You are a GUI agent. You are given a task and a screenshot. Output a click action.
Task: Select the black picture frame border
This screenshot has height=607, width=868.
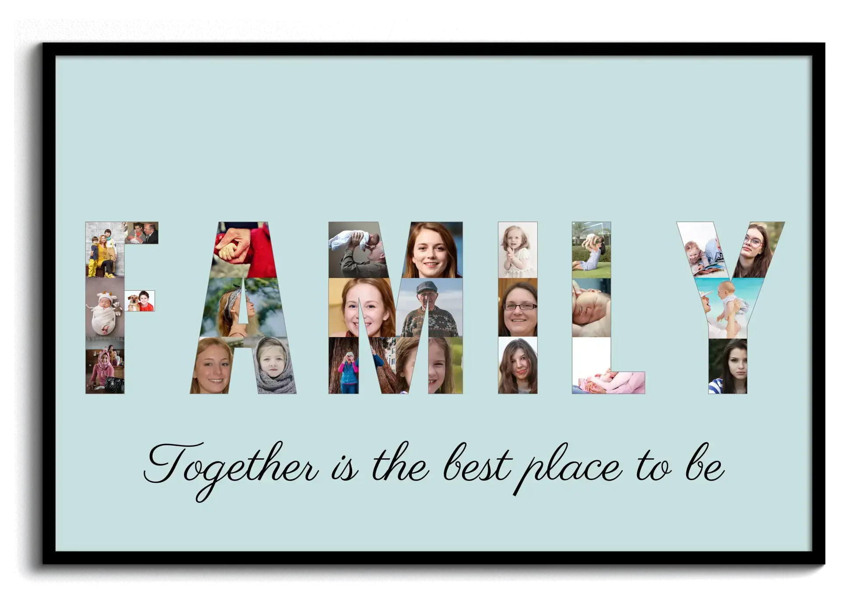pyautogui.click(x=434, y=49)
